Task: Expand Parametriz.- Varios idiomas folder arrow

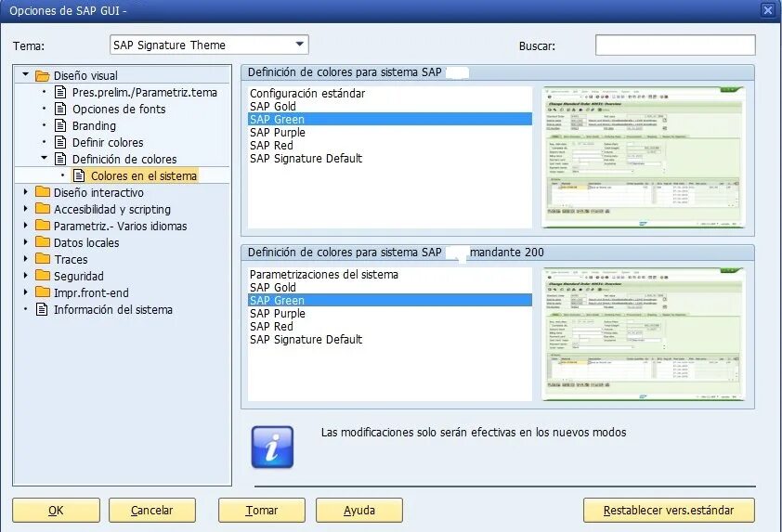Action: point(25,226)
